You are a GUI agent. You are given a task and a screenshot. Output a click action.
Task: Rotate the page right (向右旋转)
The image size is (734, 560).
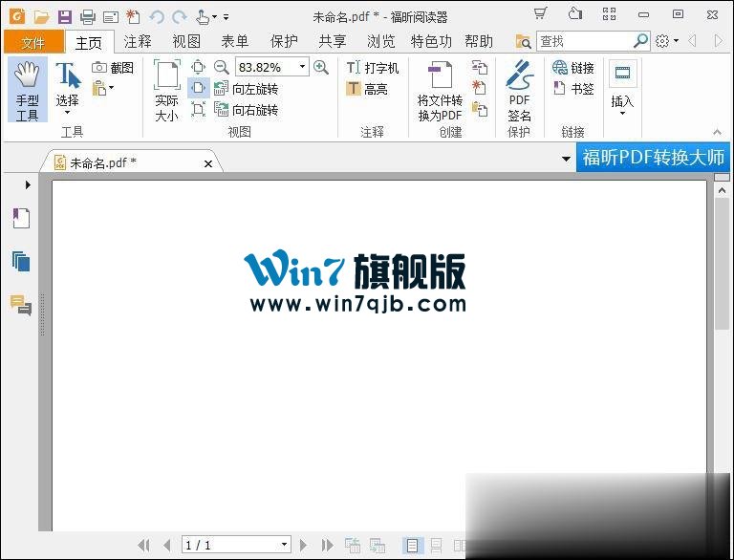click(246, 110)
